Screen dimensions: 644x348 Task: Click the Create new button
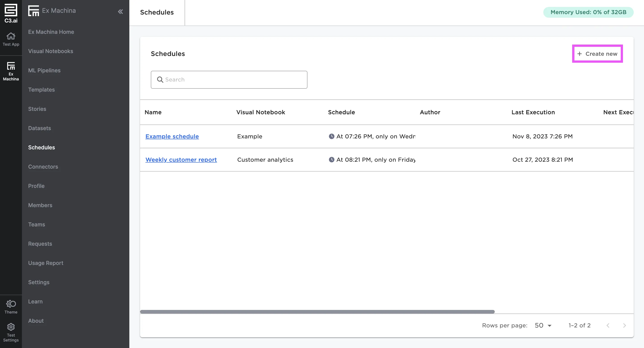pyautogui.click(x=597, y=54)
